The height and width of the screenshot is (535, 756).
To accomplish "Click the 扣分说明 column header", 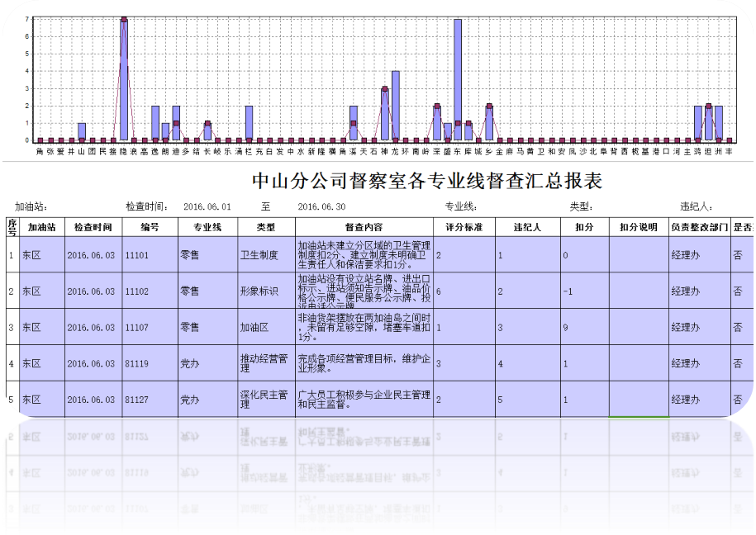I will pos(638,226).
